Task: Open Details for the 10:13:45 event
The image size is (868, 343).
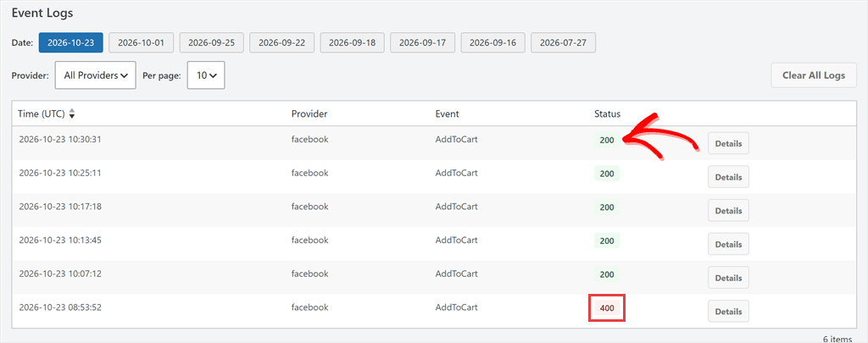Action: (728, 244)
